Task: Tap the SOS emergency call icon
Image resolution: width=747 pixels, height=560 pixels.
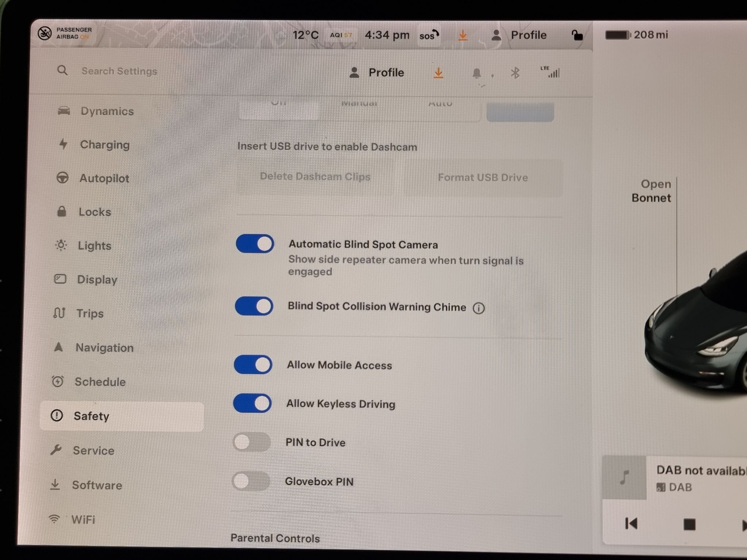Action: tap(429, 35)
